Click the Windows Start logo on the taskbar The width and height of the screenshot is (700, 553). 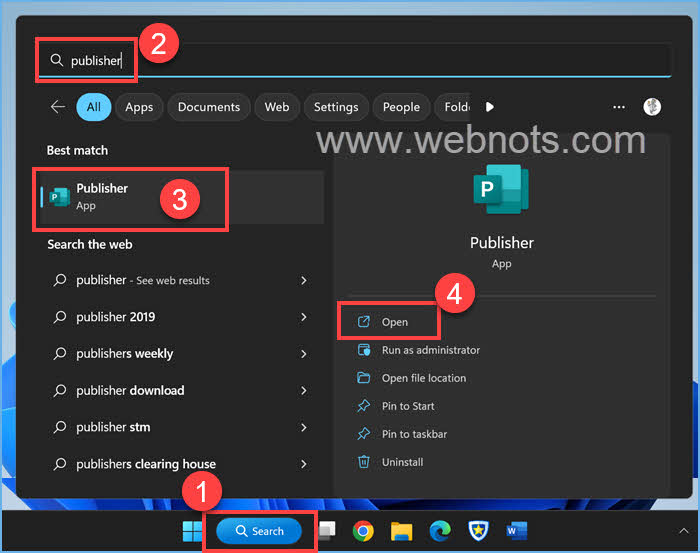pyautogui.click(x=192, y=531)
